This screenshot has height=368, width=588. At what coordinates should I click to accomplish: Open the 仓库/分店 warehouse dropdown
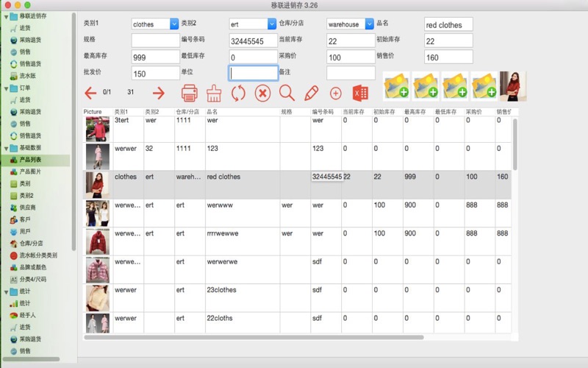(x=369, y=24)
